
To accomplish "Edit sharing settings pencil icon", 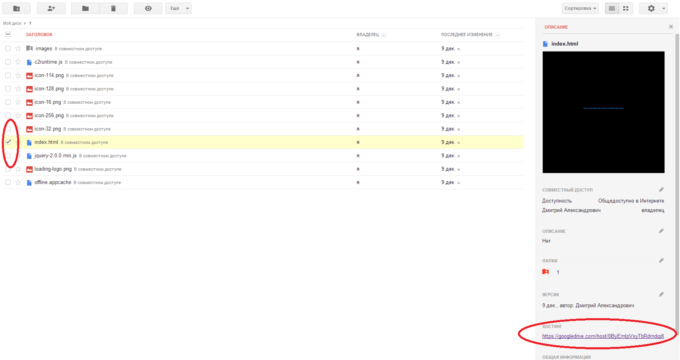I will [x=661, y=190].
